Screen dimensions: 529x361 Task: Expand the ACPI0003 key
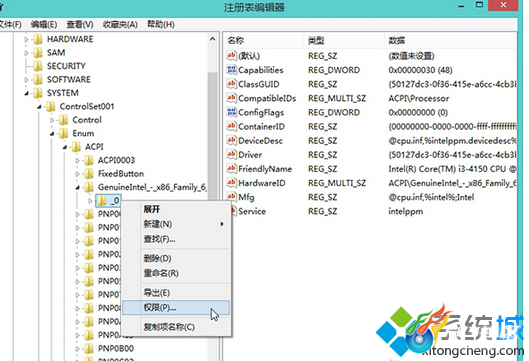coord(78,161)
